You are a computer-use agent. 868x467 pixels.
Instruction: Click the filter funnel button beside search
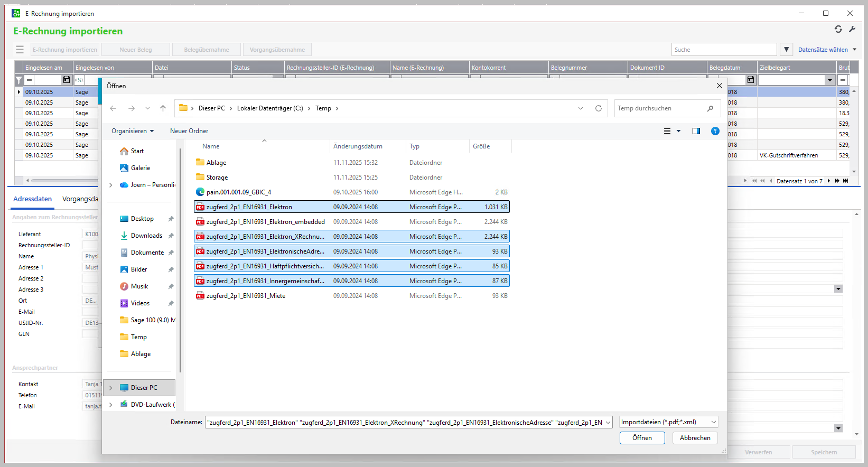[x=787, y=50]
